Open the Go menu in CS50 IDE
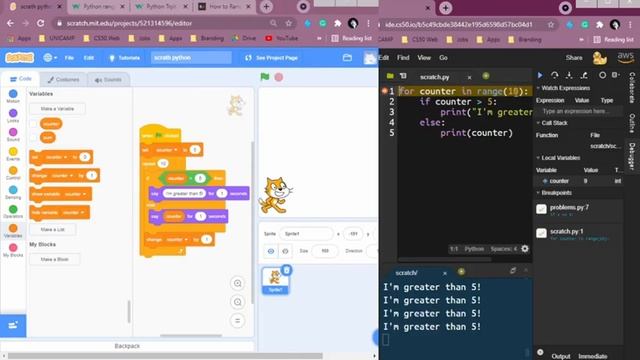This screenshot has width=640, height=360. pos(443,58)
